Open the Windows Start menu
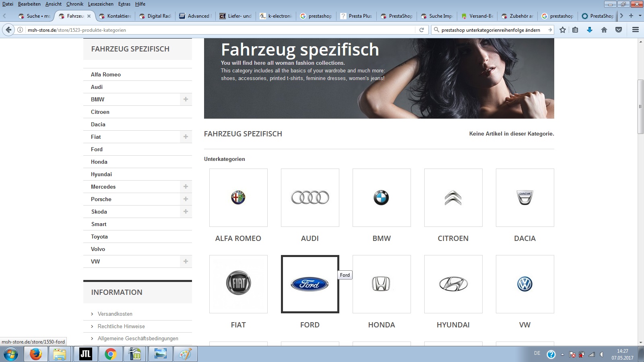 pyautogui.click(x=11, y=354)
